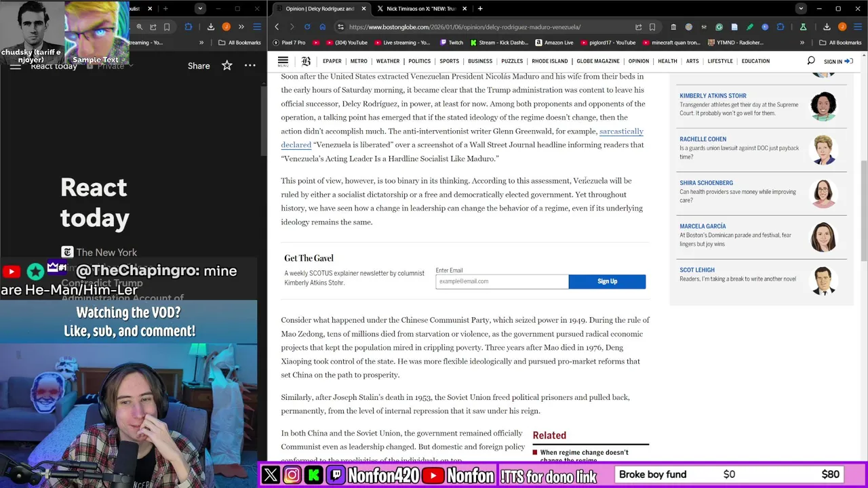The image size is (868, 488).
Task: Bookmark the page in the left browser window
Action: coord(167,27)
